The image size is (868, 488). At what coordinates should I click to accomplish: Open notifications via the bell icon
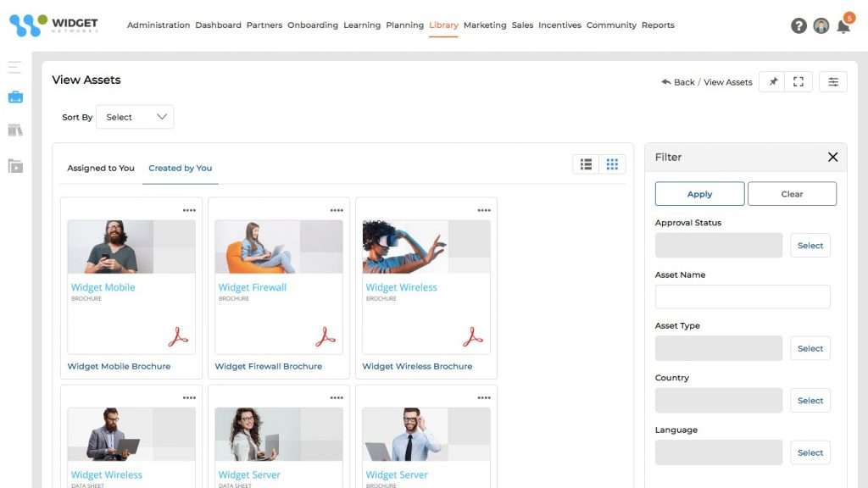[x=843, y=26]
